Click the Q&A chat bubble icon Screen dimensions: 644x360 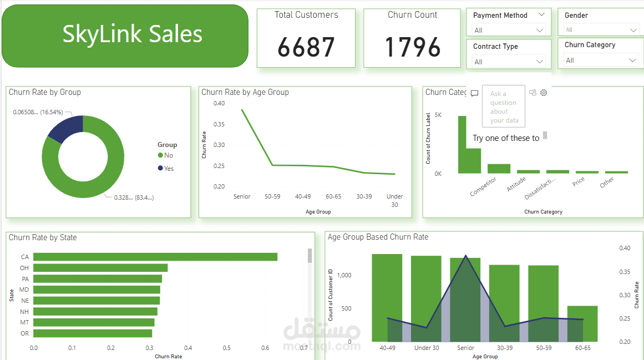click(474, 93)
